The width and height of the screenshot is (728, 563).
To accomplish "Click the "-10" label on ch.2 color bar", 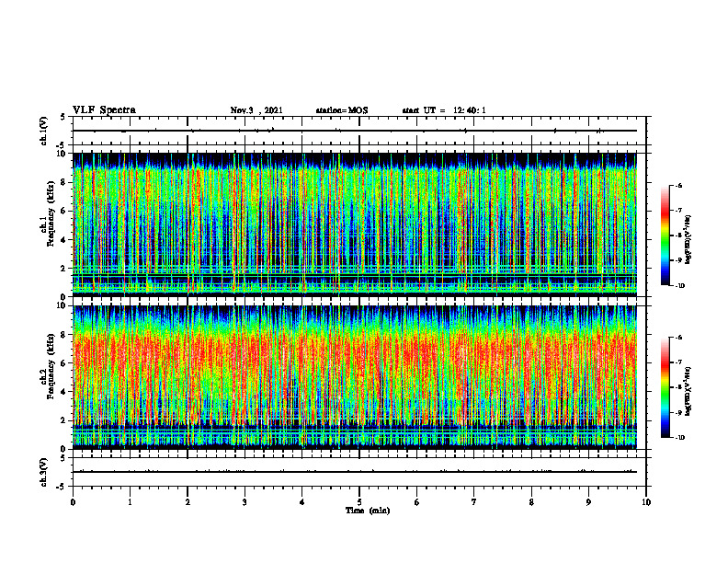I will click(x=679, y=438).
